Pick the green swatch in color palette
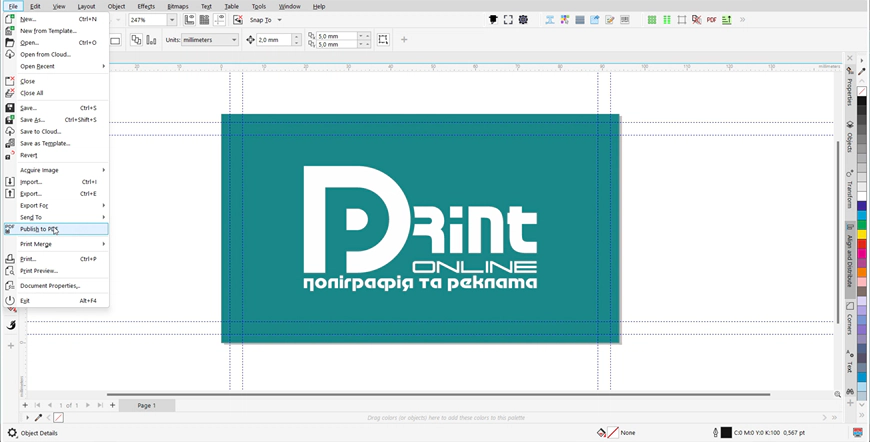This screenshot has width=870, height=442. [862, 225]
